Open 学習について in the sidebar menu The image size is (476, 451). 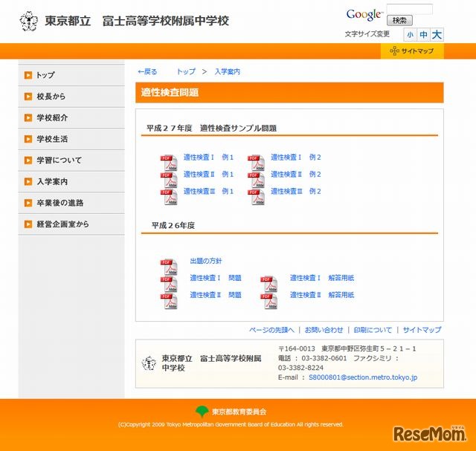tap(71, 160)
